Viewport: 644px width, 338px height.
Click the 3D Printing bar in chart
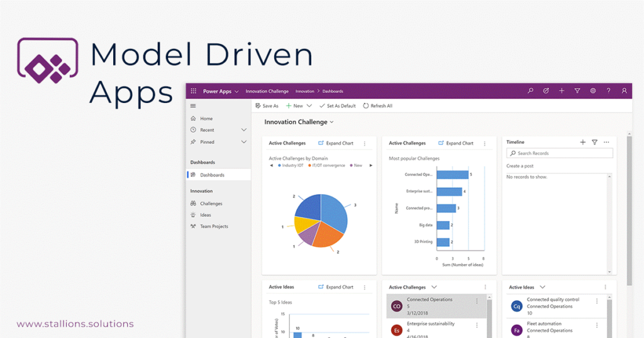click(443, 242)
